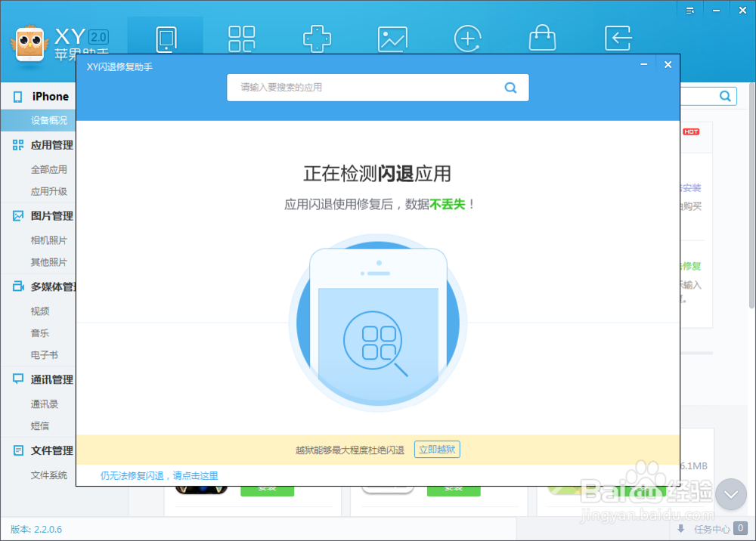Image resolution: width=756 pixels, height=541 pixels.
Task: Open 全部应用 in sidebar
Action: [x=48, y=169]
